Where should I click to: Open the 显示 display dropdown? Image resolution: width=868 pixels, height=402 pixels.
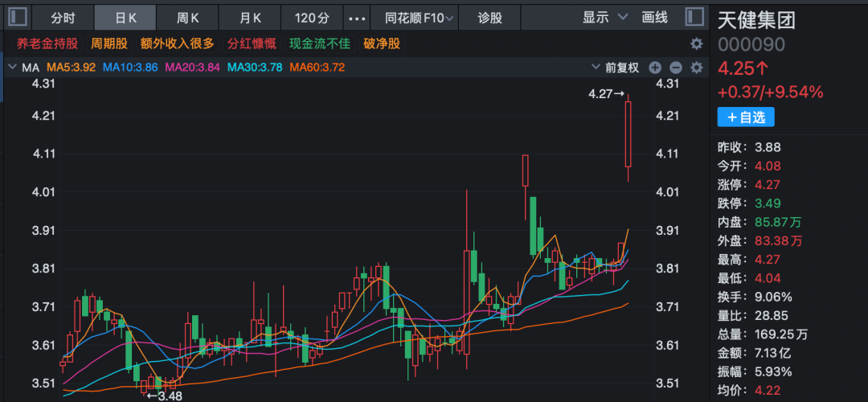click(605, 17)
